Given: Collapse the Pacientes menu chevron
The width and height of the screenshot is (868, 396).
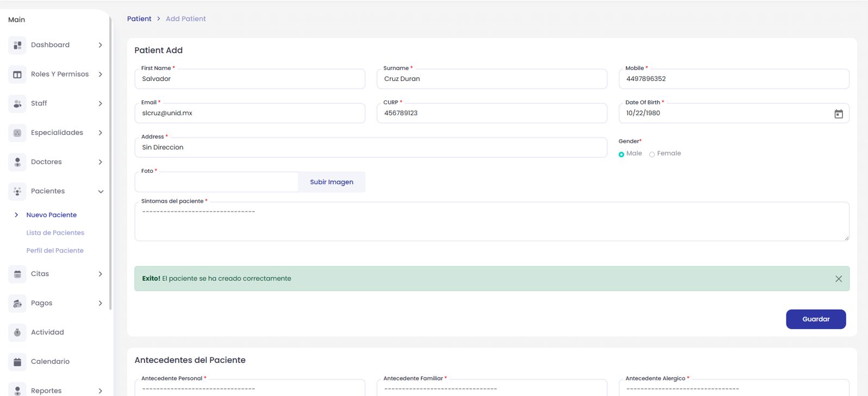Looking at the screenshot, I should [101, 192].
